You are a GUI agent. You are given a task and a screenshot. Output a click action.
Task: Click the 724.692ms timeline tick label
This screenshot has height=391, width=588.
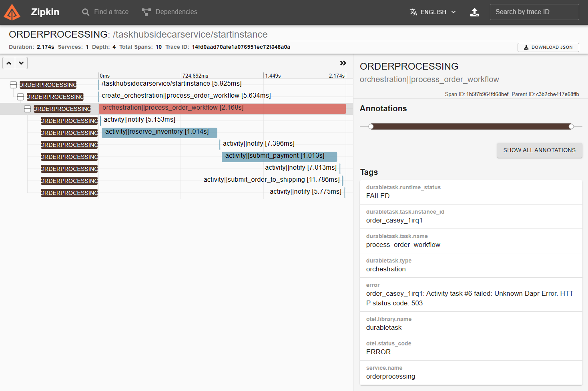click(x=195, y=76)
